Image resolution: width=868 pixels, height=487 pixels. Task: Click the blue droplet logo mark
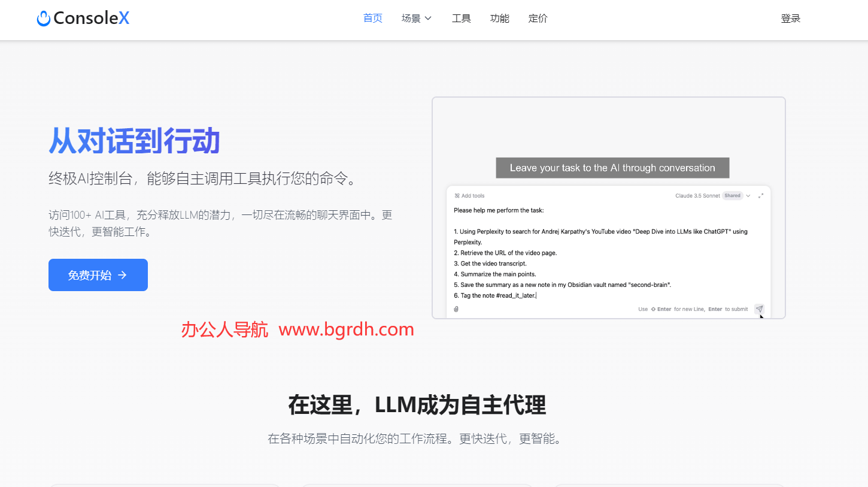pos(43,18)
